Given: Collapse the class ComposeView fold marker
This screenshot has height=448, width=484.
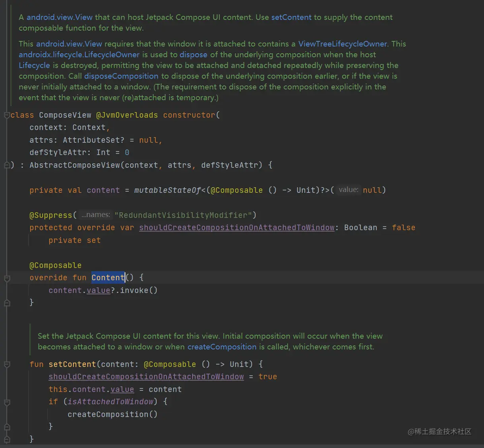Looking at the screenshot, I should (7, 115).
